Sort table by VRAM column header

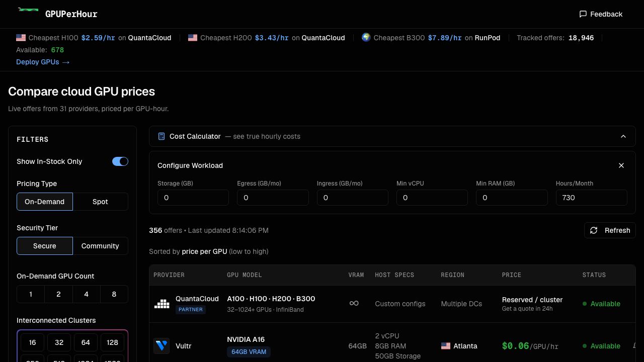click(x=356, y=275)
